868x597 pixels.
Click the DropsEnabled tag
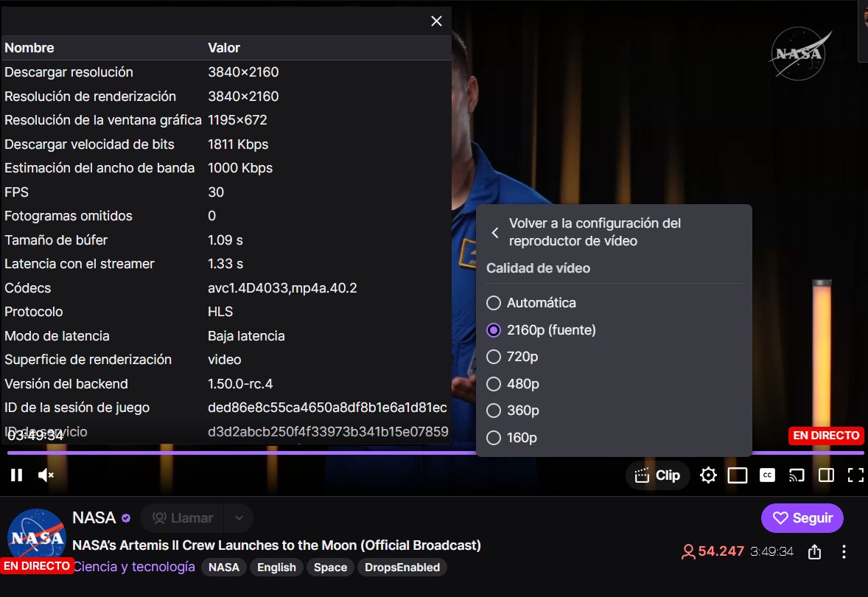tap(402, 568)
